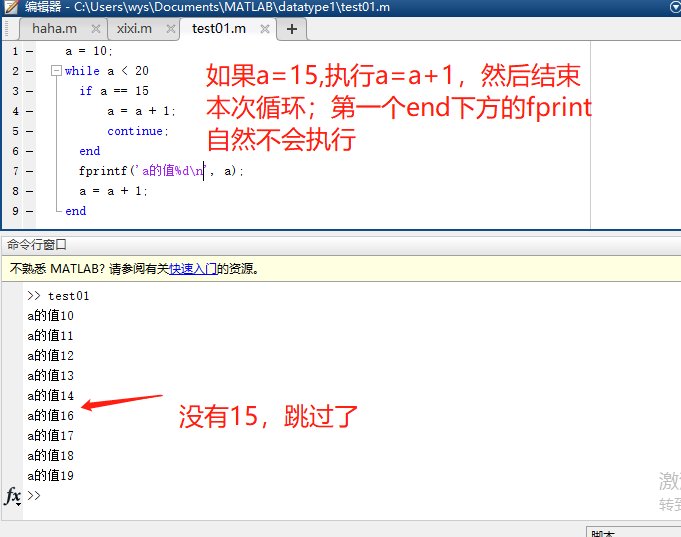Switch to the xixi.m tab
681x537 pixels.
click(x=134, y=29)
